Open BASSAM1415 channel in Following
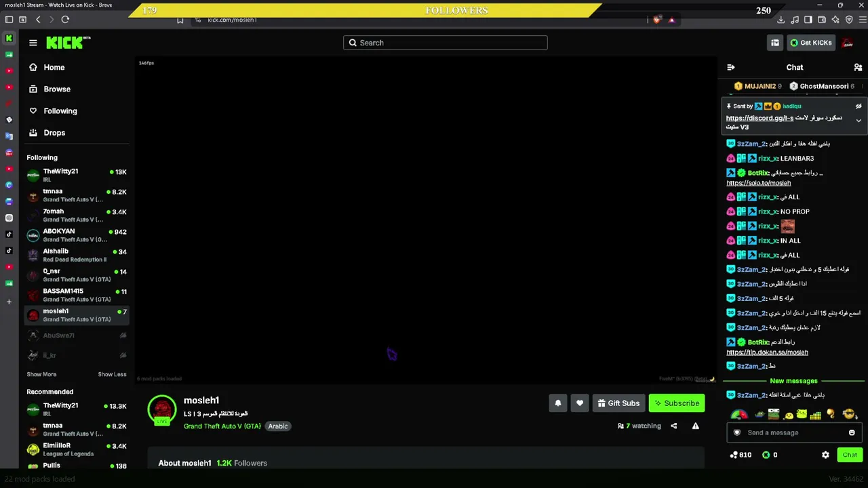This screenshot has height=488, width=868. point(77,295)
